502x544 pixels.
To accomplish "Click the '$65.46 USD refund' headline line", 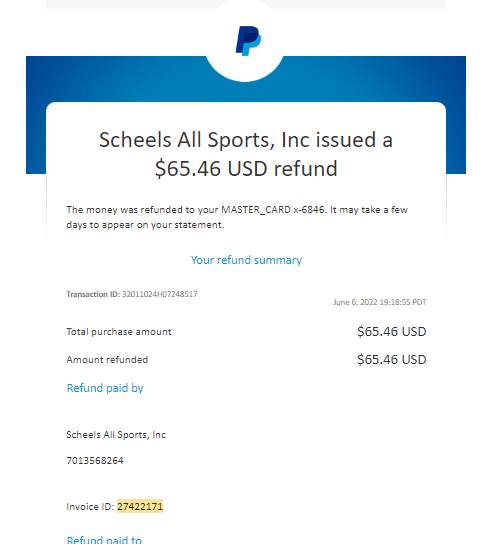I will 246,169.
